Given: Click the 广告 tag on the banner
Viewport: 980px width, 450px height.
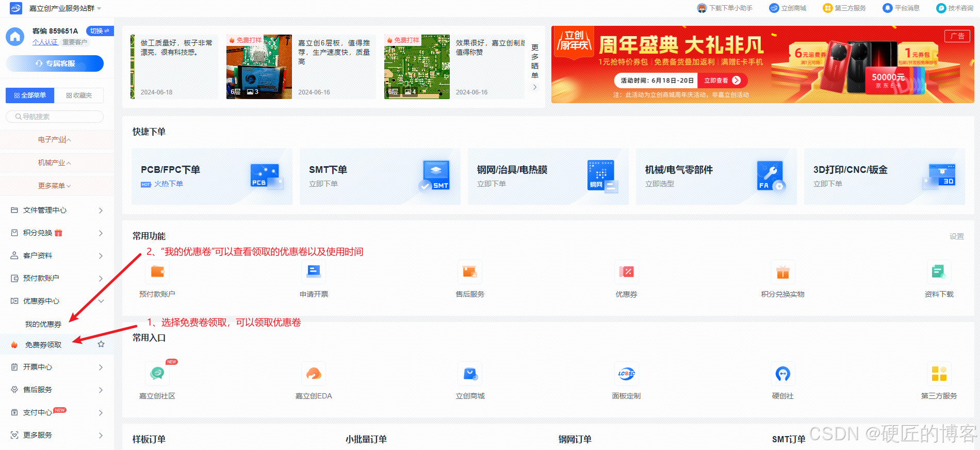Looking at the screenshot, I should pos(957,36).
